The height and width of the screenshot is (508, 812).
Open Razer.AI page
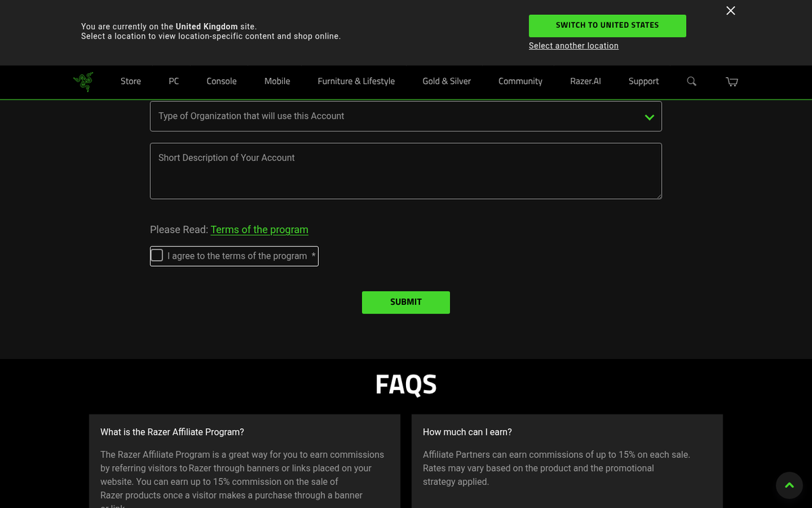585,81
